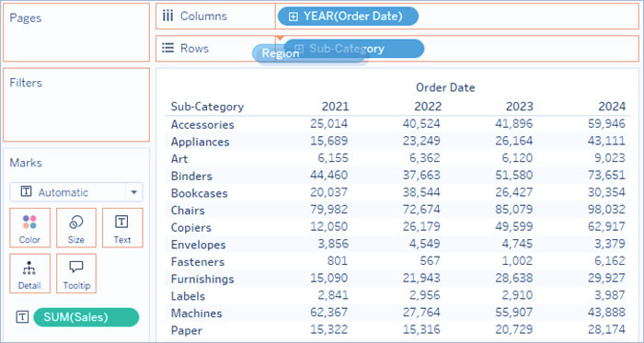Click the Marks card title
644x343 pixels.
click(x=26, y=163)
